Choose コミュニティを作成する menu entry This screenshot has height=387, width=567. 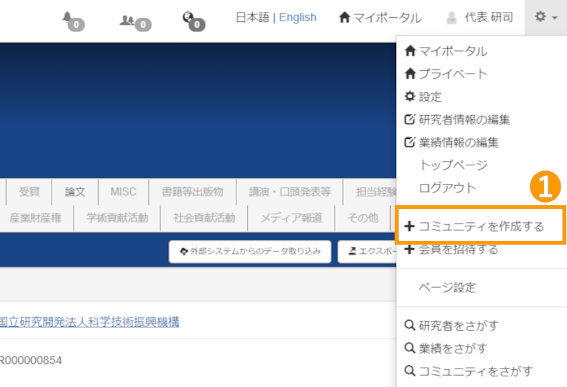pos(481,226)
